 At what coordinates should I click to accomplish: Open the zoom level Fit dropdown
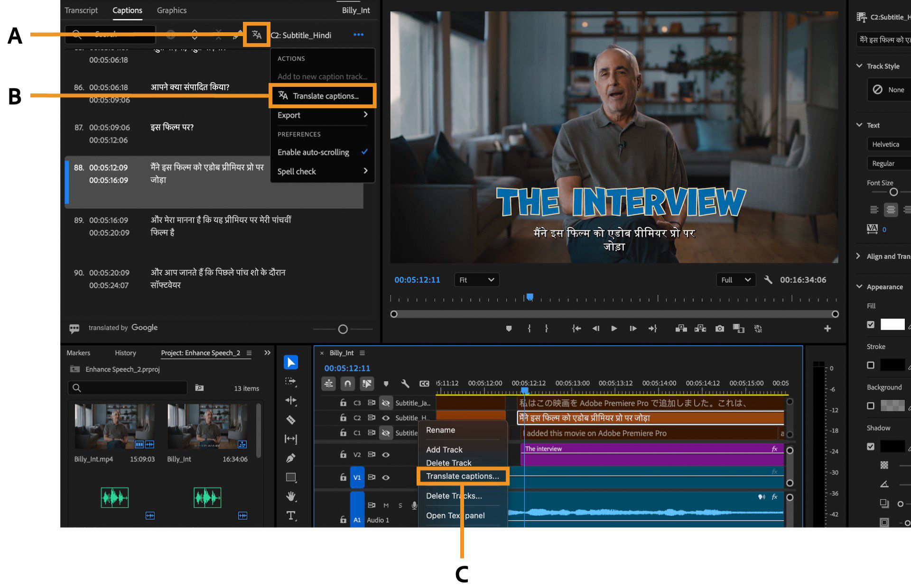tap(476, 280)
